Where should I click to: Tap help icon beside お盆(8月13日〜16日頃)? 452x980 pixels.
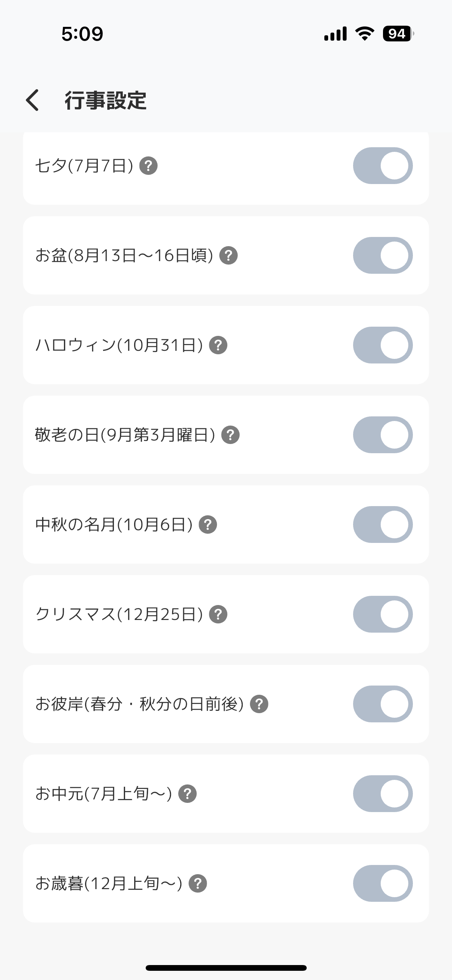(228, 255)
